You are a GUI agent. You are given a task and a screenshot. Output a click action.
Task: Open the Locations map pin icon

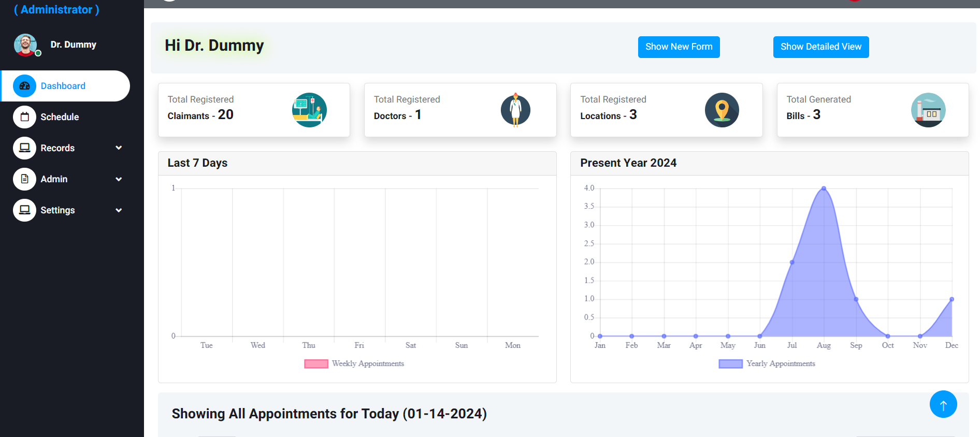click(722, 110)
